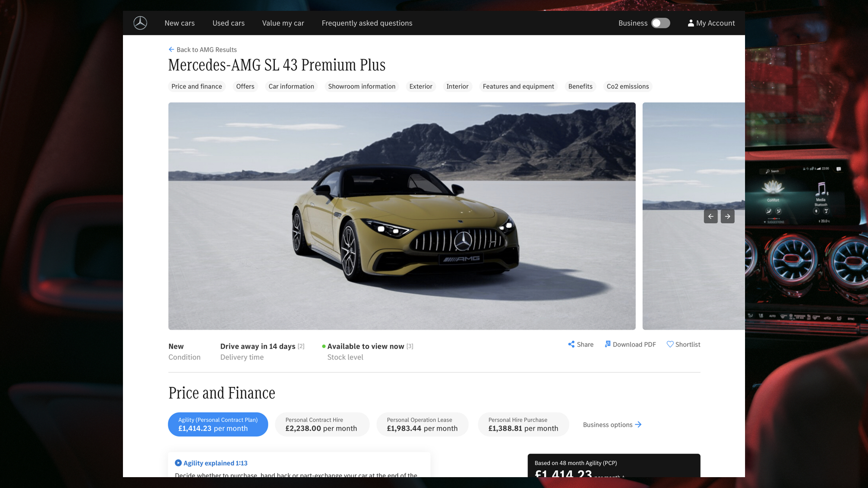The image size is (868, 488).
Task: Enable the Business mode toggle
Action: point(661,23)
